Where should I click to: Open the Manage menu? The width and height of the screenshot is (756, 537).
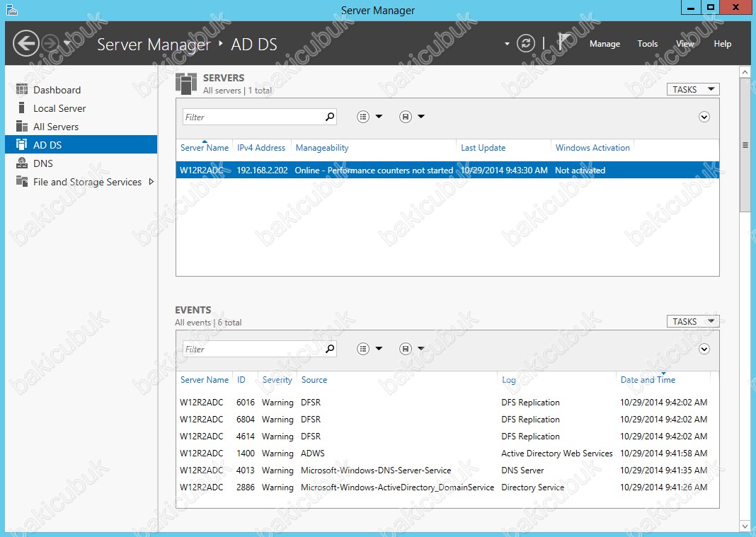pos(605,44)
